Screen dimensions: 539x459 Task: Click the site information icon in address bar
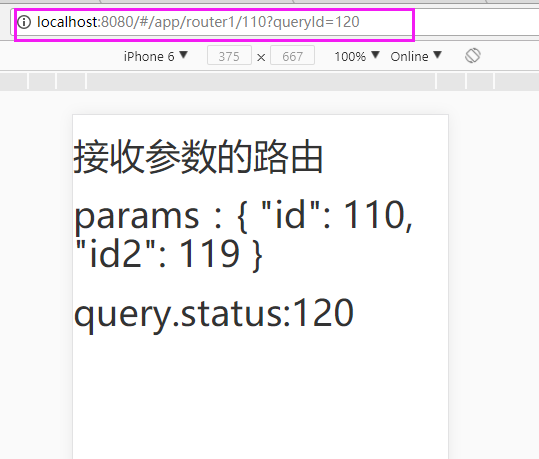[x=24, y=22]
